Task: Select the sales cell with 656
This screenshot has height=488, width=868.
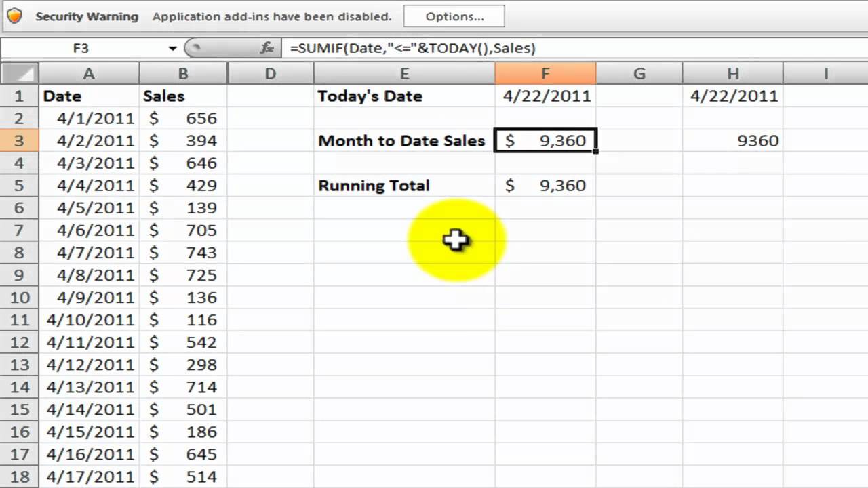Action: [x=183, y=119]
